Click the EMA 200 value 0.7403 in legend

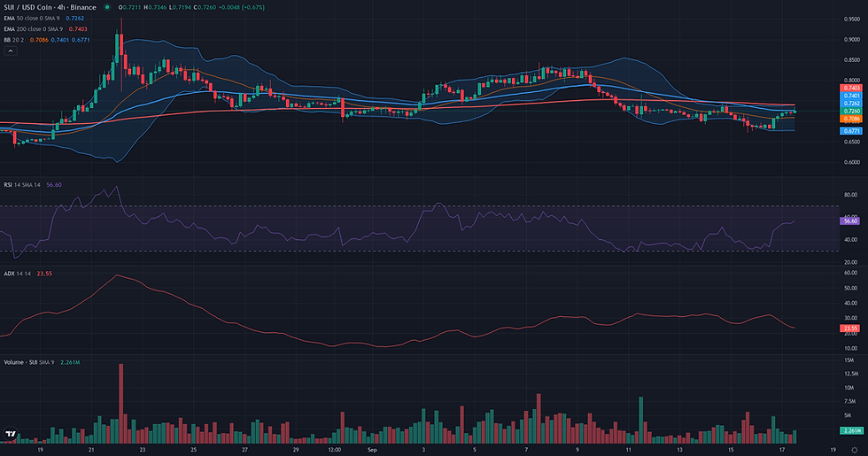click(x=78, y=28)
